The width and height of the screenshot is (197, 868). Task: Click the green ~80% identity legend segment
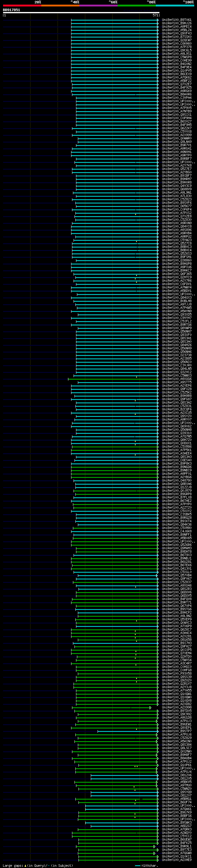(137, 6)
